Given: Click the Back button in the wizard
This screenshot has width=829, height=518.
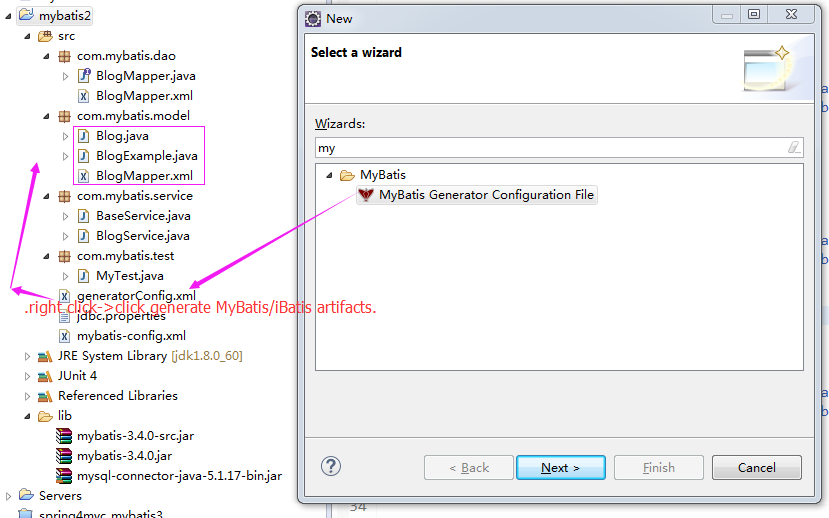Looking at the screenshot, I should [468, 468].
